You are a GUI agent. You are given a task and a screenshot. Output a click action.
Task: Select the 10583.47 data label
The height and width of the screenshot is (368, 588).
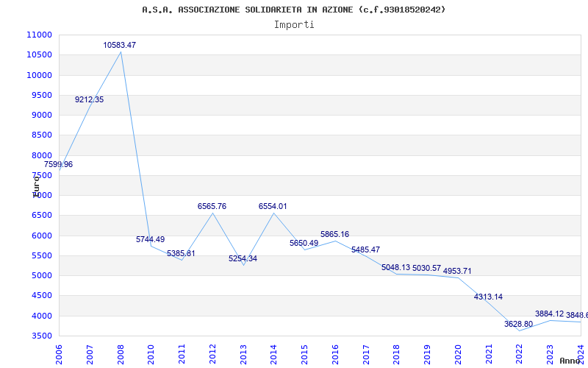(x=120, y=45)
